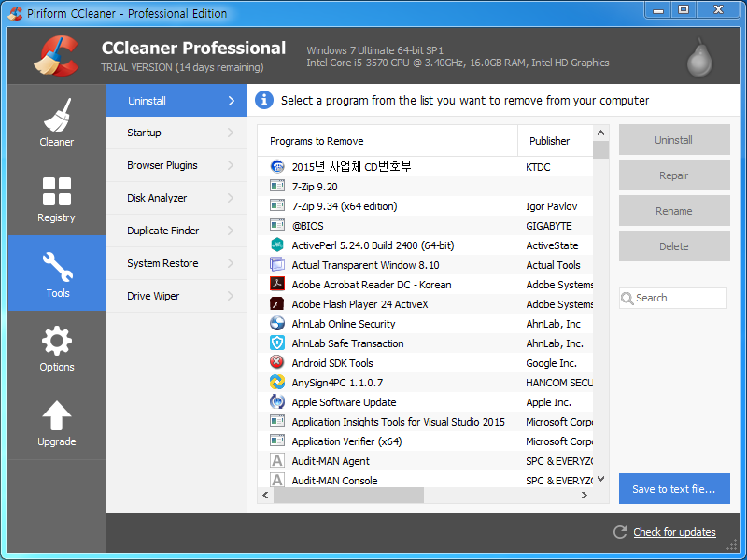
Task: Click the Duplicate Finder chevron arrow
Action: pyautogui.click(x=231, y=231)
